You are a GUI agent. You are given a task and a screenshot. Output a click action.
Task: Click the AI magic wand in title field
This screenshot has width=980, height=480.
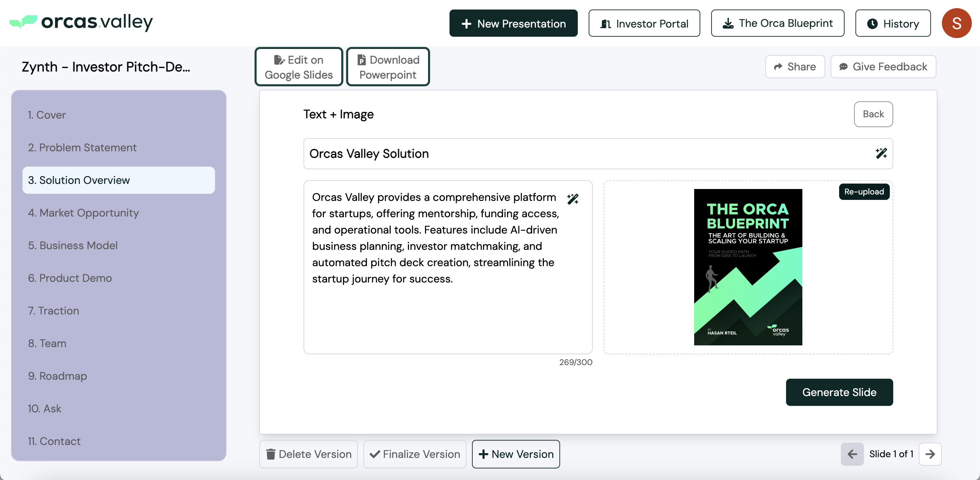(x=881, y=154)
